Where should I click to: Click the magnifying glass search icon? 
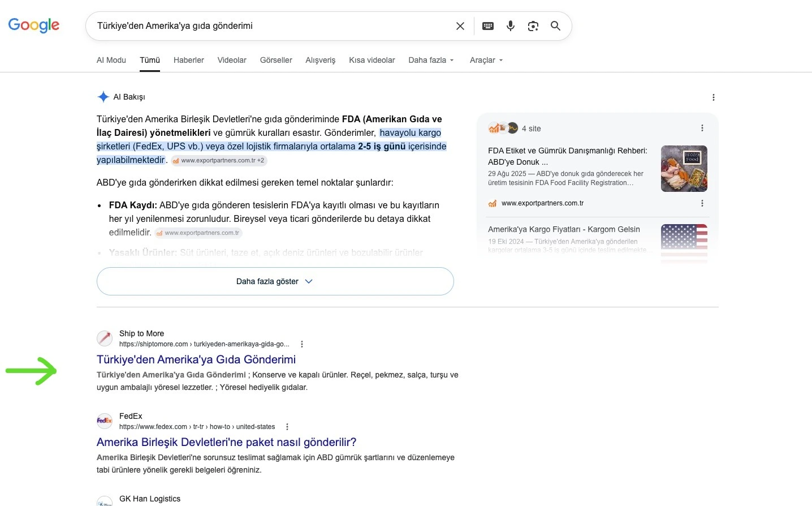click(x=556, y=26)
